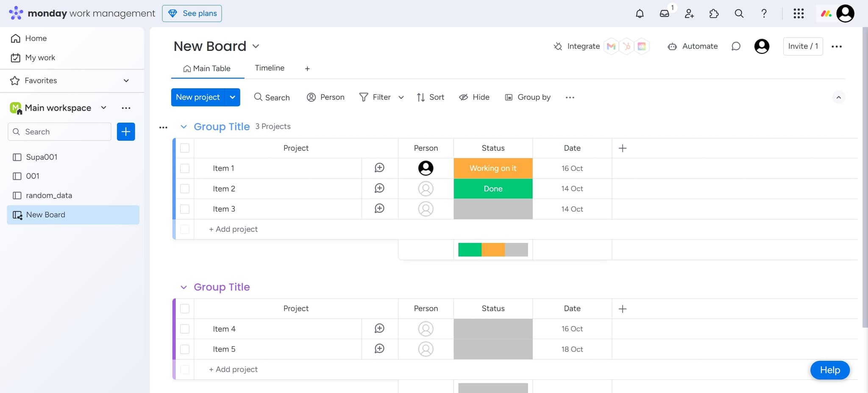Check the Item 2 row checkbox

coord(185,189)
